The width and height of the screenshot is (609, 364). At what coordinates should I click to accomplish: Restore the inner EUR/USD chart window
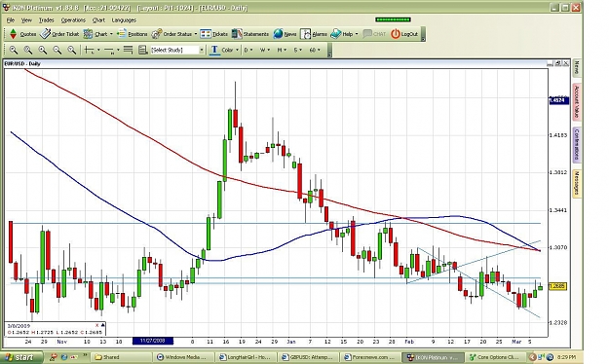(558, 63)
